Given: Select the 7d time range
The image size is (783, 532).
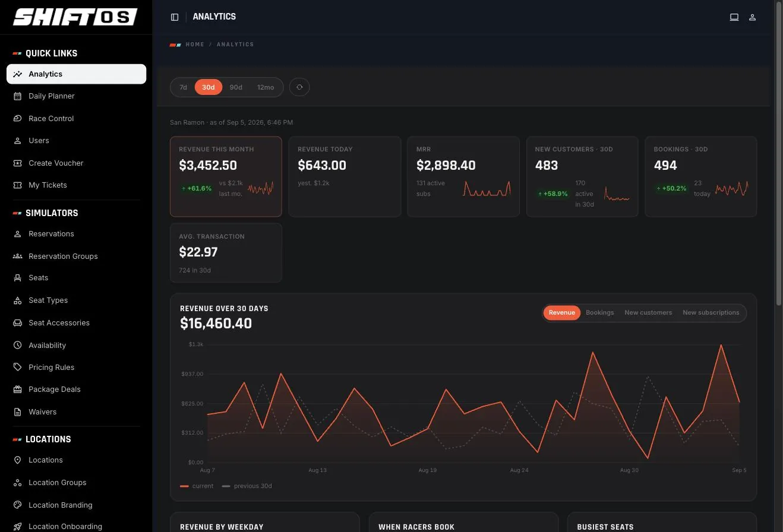Looking at the screenshot, I should (x=183, y=87).
